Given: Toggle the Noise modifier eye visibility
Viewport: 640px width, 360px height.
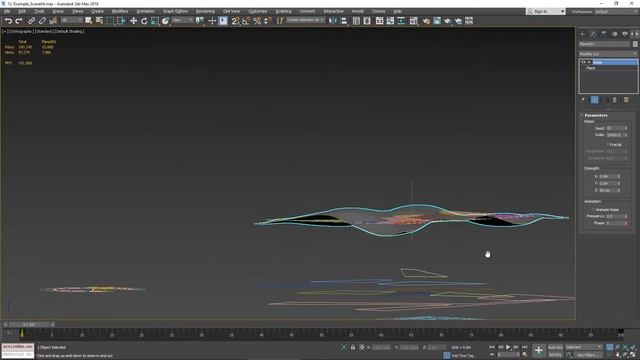Looking at the screenshot, I should 583,62.
